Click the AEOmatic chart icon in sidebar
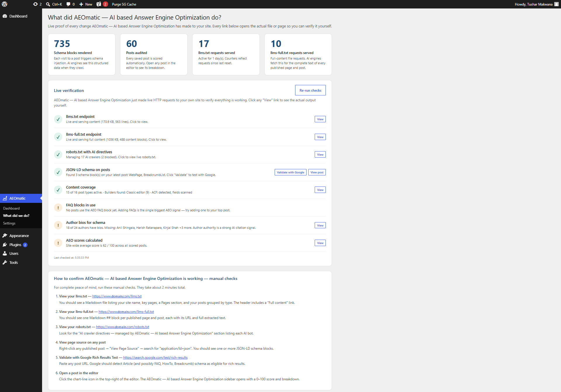561x392 pixels. coord(5,198)
